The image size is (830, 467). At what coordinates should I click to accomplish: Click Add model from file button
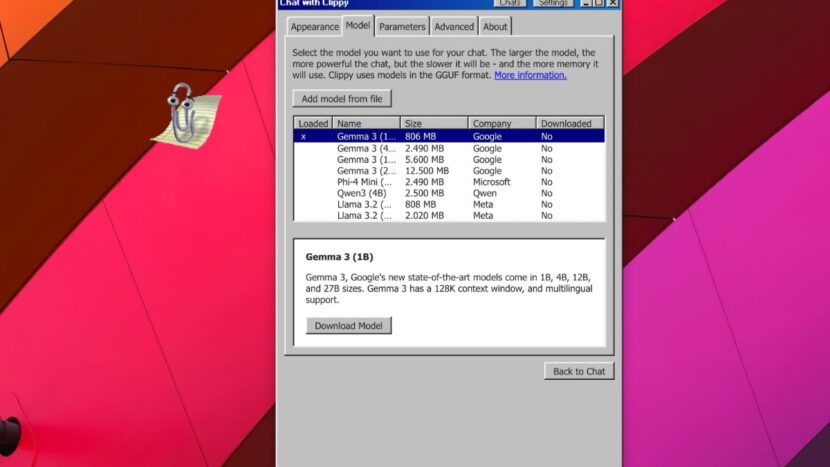tap(342, 98)
